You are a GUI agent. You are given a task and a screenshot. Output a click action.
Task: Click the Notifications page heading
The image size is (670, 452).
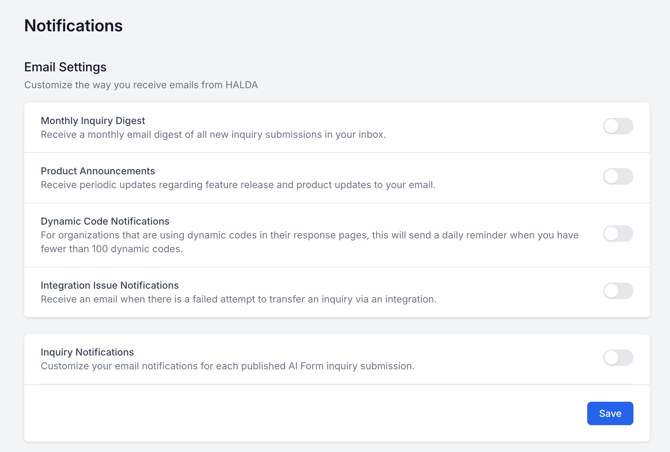tap(73, 26)
